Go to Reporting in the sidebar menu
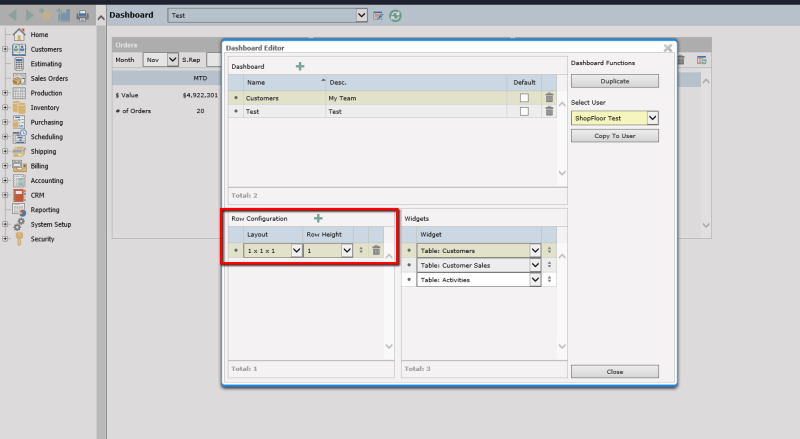The image size is (800, 439). [x=45, y=210]
